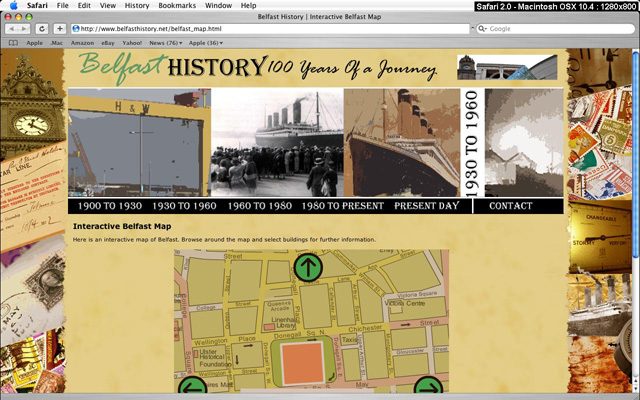Open the Yahoo! bookmark
The height and width of the screenshot is (400, 640).
coord(132,43)
